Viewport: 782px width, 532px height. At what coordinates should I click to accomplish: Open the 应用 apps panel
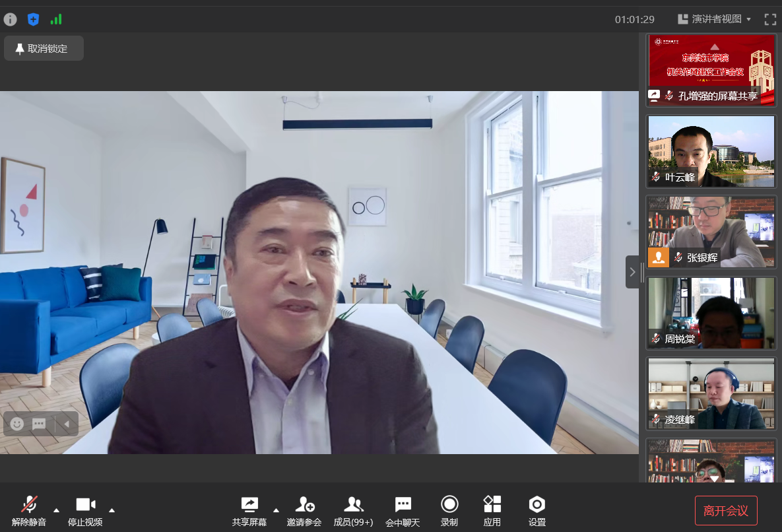(492, 510)
